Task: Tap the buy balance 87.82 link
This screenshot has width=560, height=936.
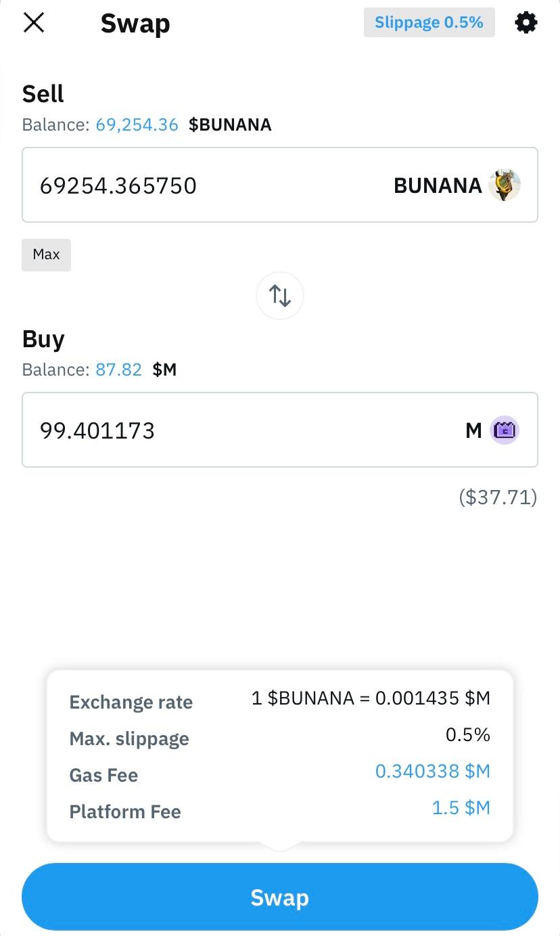Action: (118, 370)
